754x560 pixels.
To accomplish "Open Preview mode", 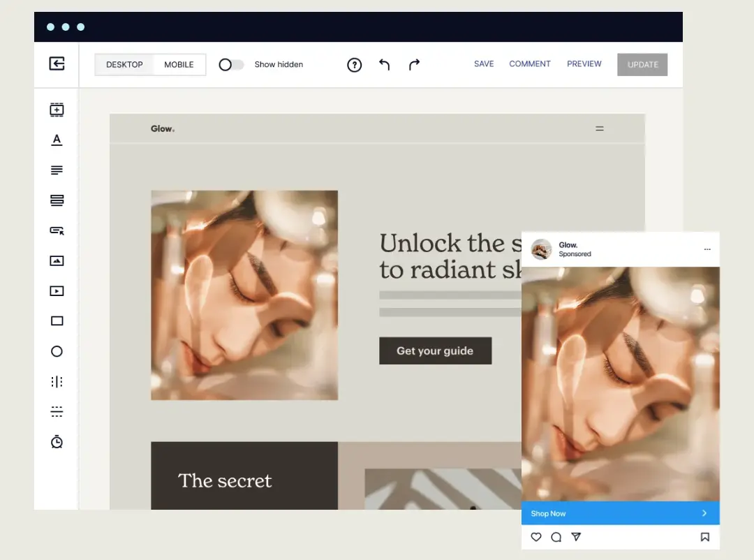I will 584,64.
